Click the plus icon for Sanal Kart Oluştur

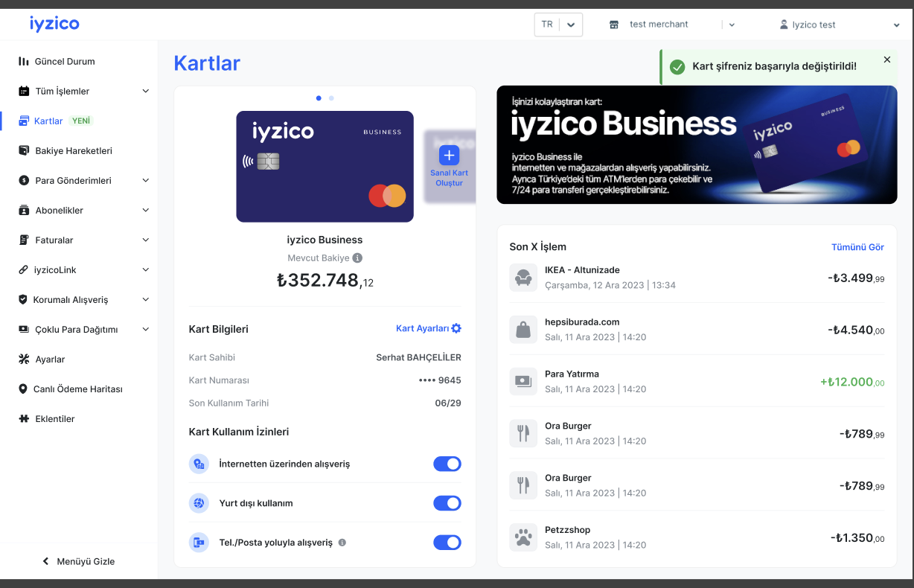pyautogui.click(x=449, y=155)
